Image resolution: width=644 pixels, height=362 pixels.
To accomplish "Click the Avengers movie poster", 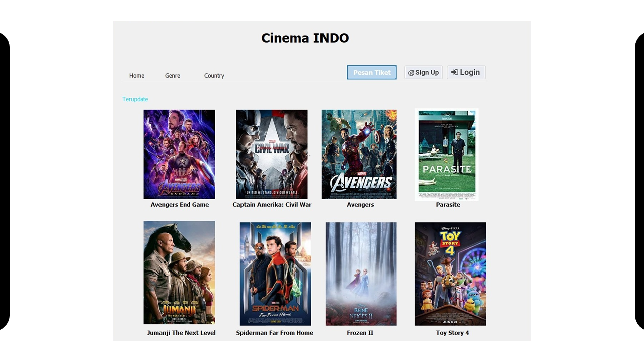I will pos(359,154).
